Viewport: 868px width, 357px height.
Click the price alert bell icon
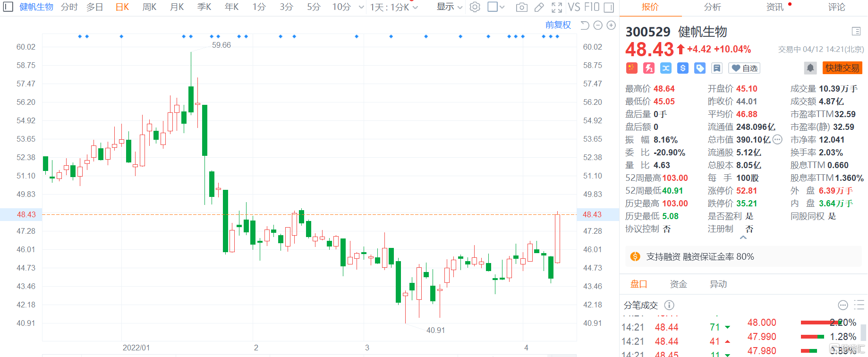(810, 68)
